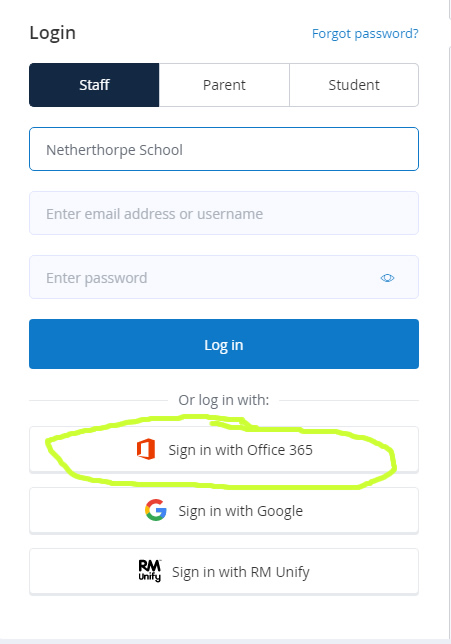The image size is (451, 644).
Task: Focus the email address or username field
Action: (224, 213)
